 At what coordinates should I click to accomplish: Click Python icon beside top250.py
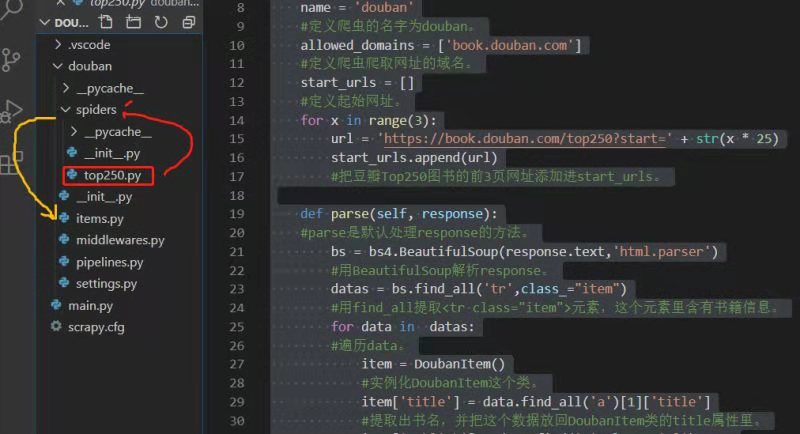(x=72, y=174)
